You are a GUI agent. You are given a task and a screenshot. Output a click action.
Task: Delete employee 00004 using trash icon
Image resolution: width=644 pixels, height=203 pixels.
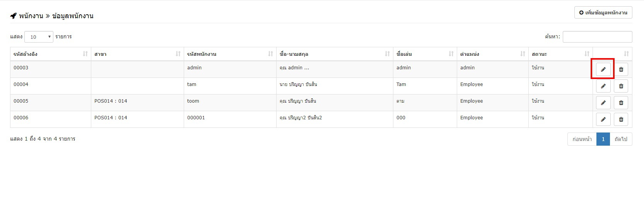[x=621, y=86]
